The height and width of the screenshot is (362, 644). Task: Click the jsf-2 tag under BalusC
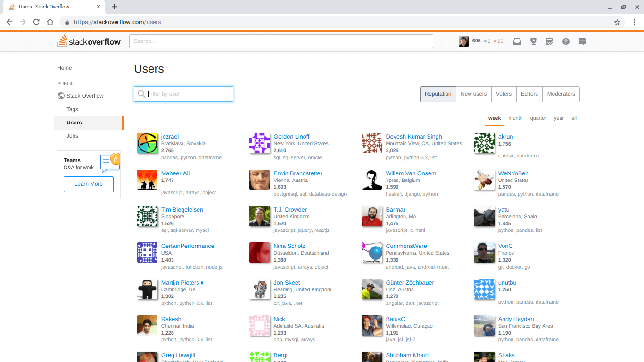pyautogui.click(x=410, y=340)
